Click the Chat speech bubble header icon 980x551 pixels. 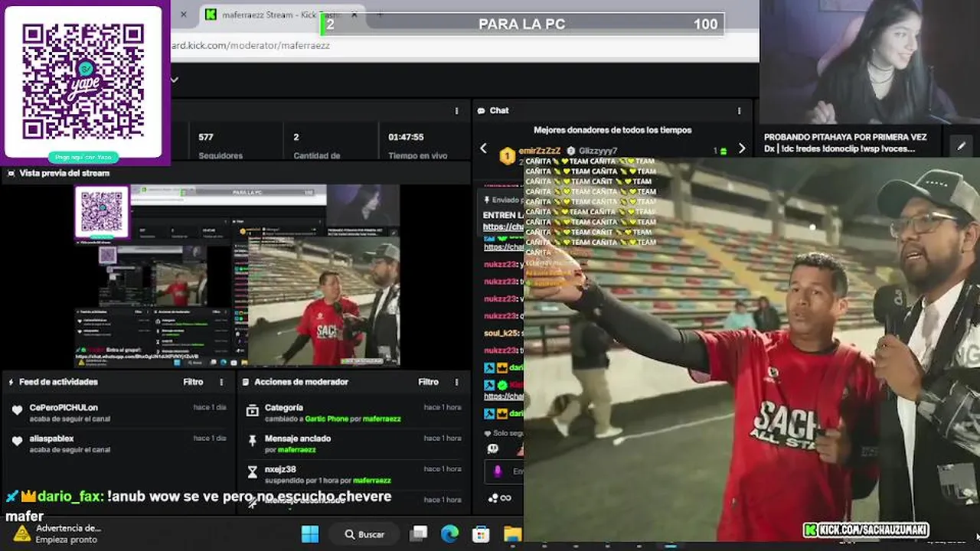pyautogui.click(x=481, y=111)
